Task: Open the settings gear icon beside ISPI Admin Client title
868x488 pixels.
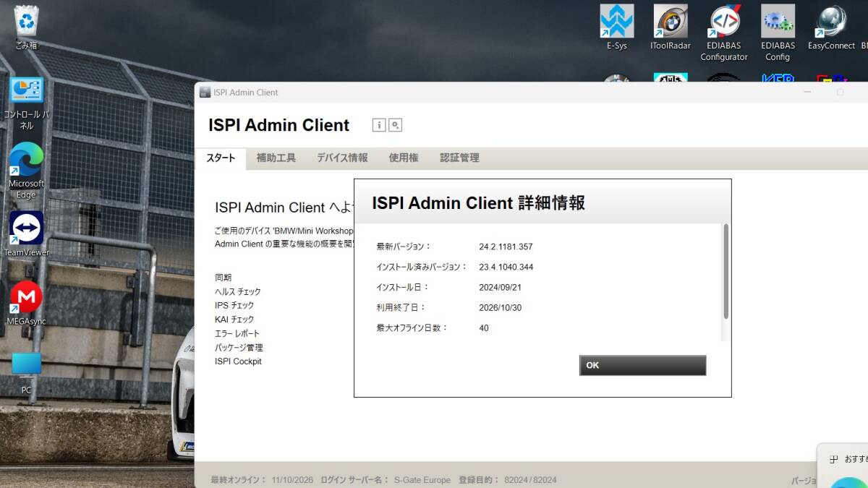Action: [395, 125]
